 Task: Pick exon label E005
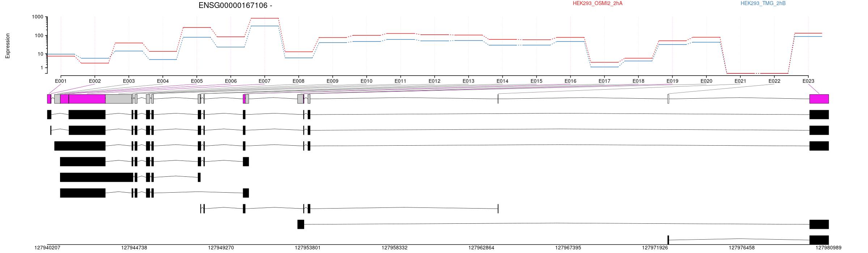tap(197, 81)
